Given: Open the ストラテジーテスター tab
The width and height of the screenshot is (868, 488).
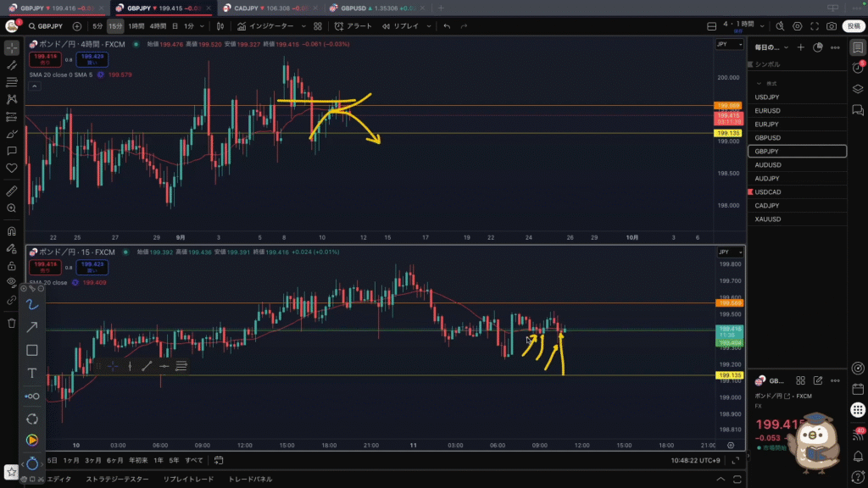Looking at the screenshot, I should [117, 480].
